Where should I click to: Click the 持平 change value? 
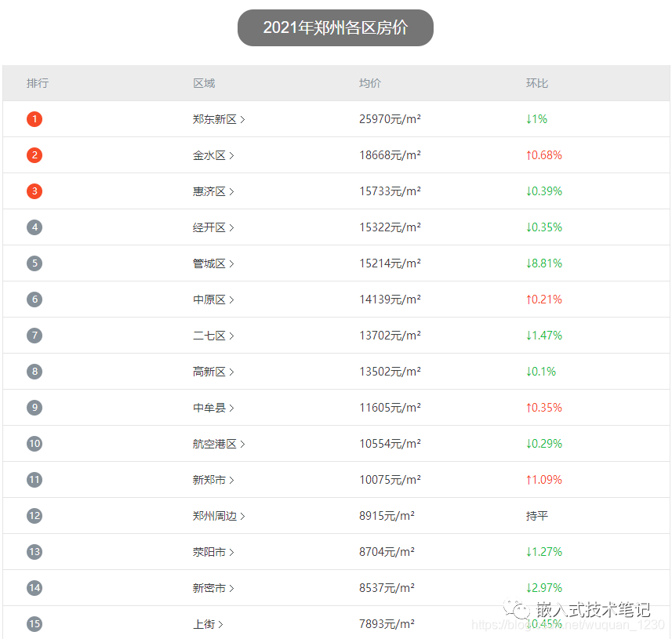pos(537,515)
